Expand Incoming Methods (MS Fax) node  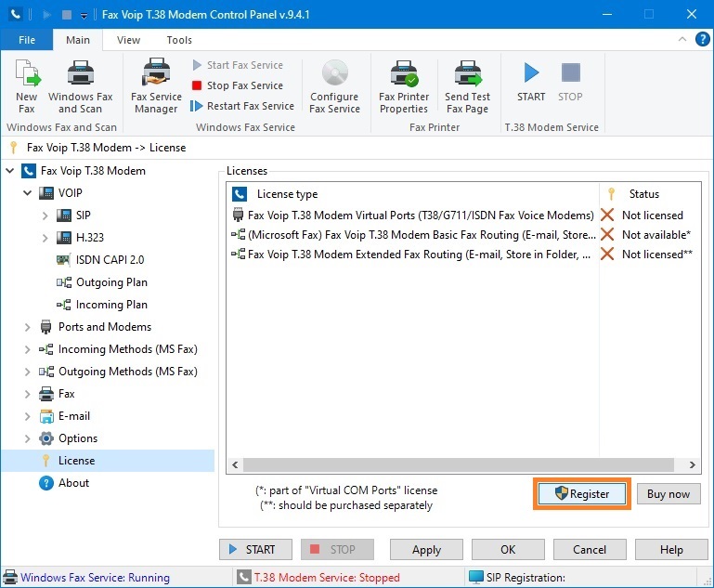27,349
